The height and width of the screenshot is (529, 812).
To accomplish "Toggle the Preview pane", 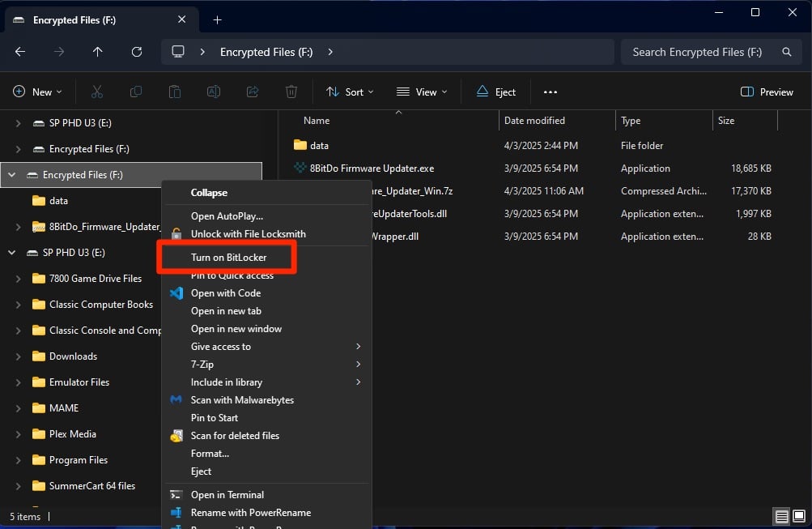I will tap(767, 92).
